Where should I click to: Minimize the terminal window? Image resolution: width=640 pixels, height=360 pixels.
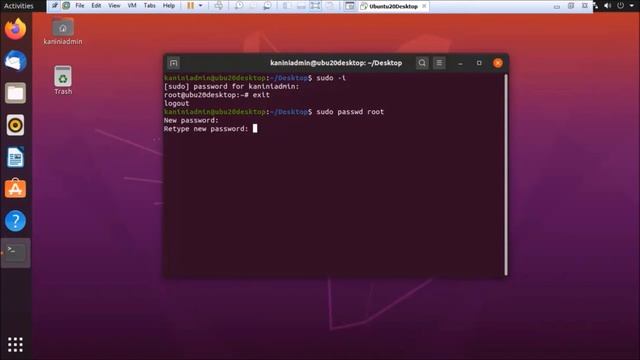[460, 63]
